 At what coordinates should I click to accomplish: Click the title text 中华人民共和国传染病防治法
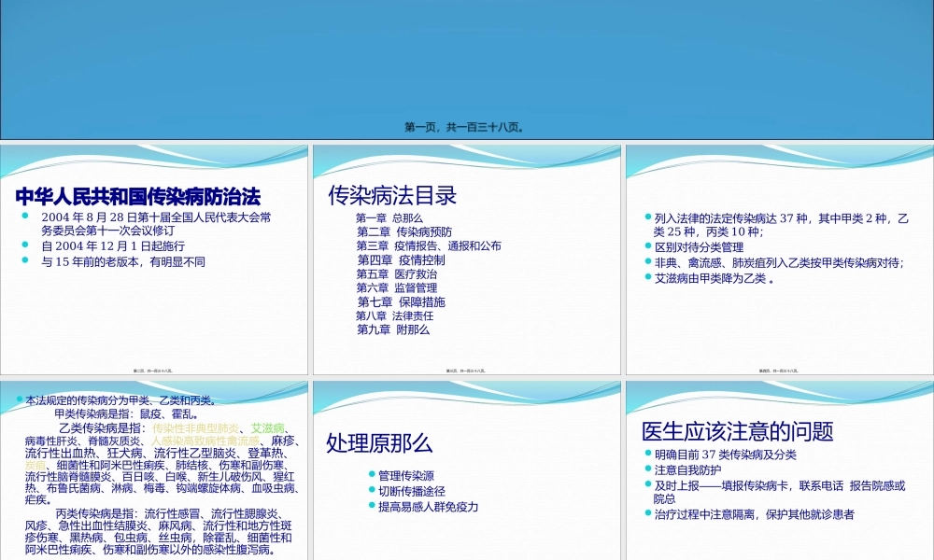138,196
